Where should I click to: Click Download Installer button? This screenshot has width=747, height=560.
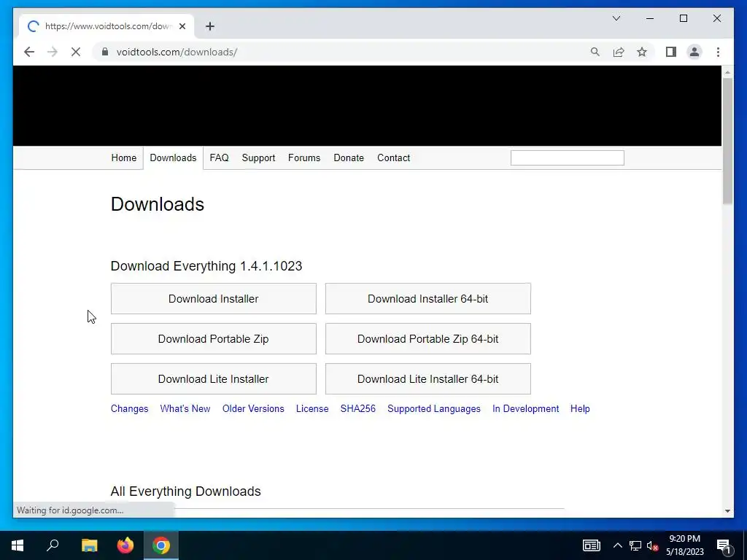click(x=214, y=298)
